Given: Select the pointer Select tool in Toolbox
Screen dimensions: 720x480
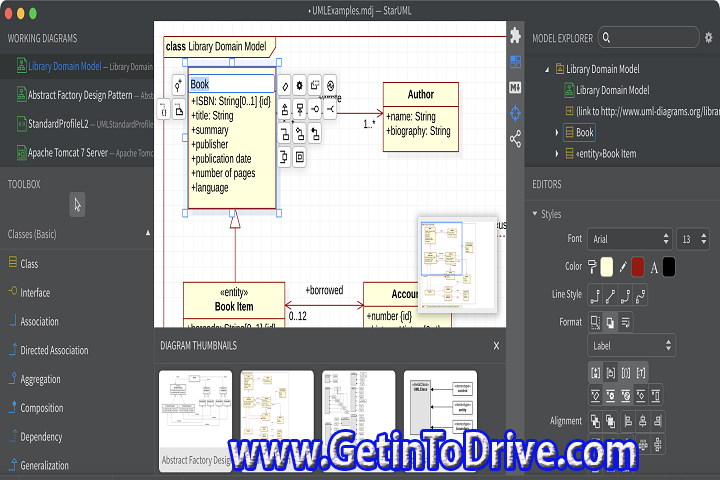Looking at the screenshot, I should click(x=77, y=204).
